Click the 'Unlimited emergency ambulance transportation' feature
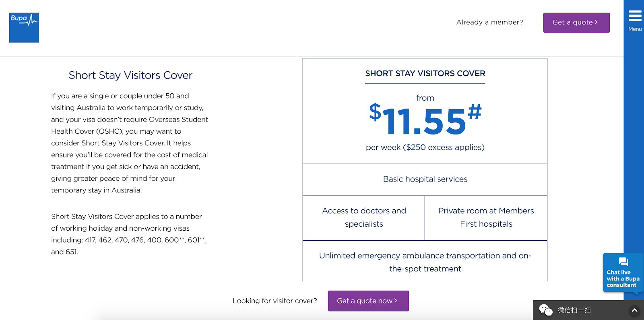Screen dimensions: 644x320 (425, 262)
